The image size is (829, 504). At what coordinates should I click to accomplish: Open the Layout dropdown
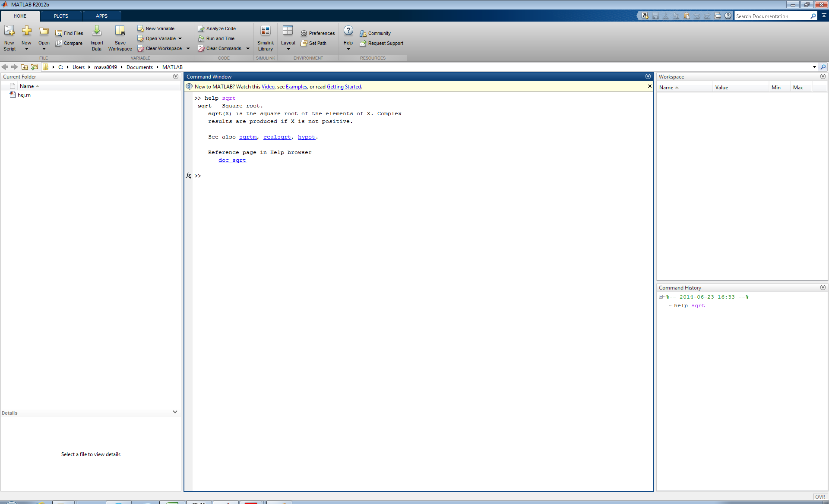point(288,38)
